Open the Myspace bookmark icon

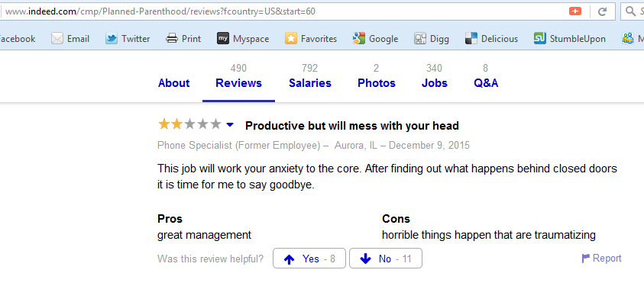[222, 39]
